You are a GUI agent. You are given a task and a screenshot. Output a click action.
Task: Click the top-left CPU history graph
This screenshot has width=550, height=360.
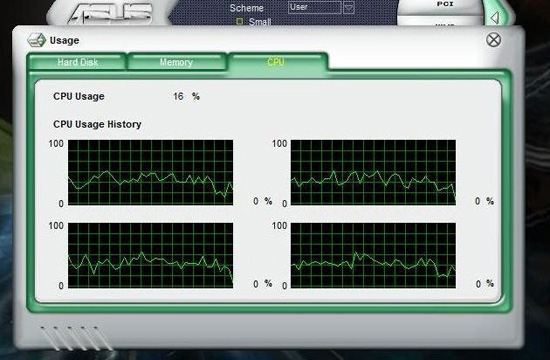point(150,172)
